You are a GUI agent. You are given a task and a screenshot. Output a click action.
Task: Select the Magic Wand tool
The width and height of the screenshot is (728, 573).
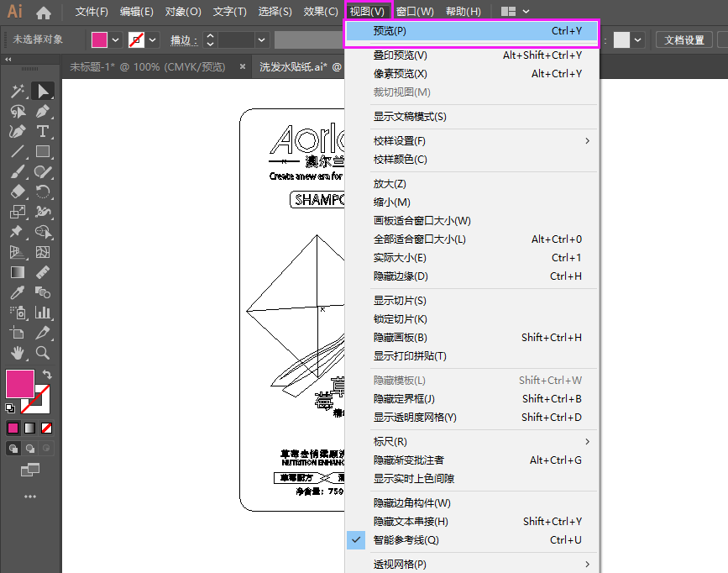click(17, 91)
